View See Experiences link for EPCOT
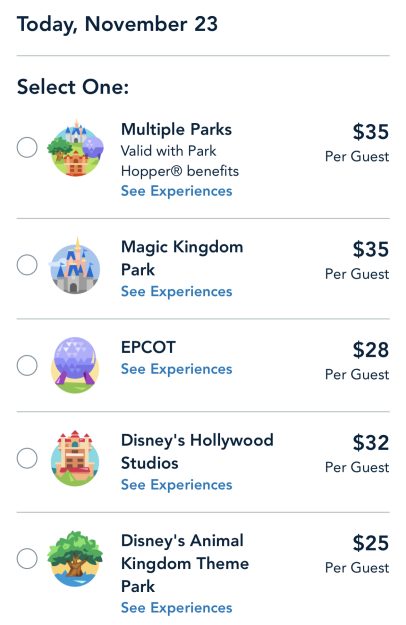This screenshot has width=406, height=625. click(177, 369)
